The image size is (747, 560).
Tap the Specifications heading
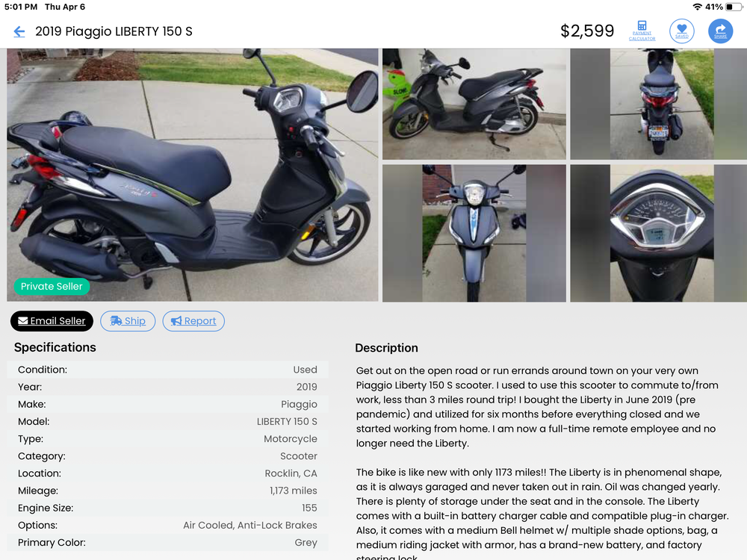click(55, 348)
